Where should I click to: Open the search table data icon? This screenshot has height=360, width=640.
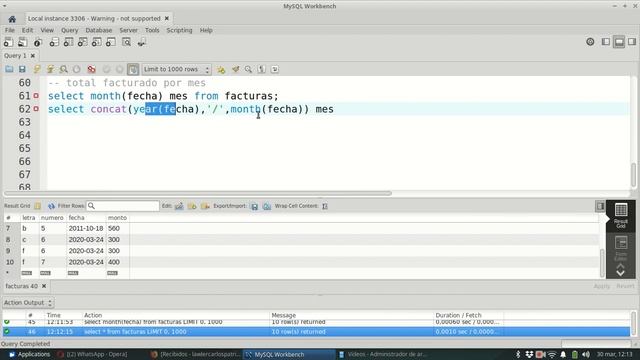click(x=127, y=42)
